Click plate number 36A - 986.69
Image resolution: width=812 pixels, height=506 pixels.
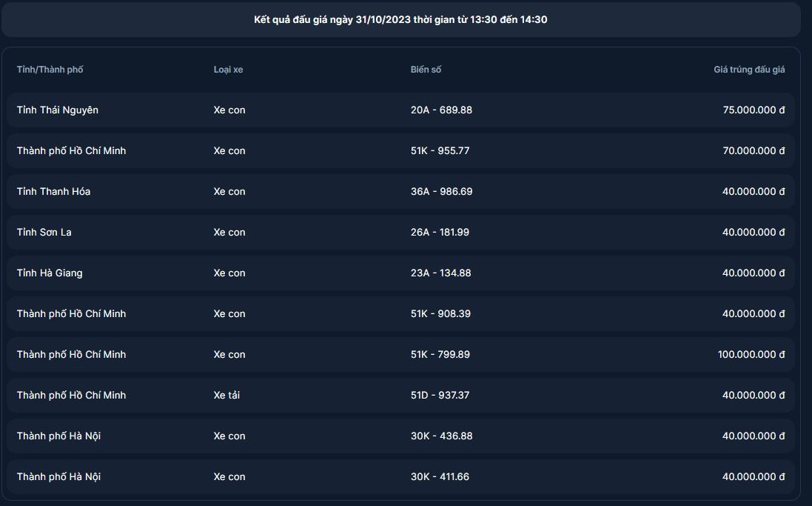pos(441,192)
